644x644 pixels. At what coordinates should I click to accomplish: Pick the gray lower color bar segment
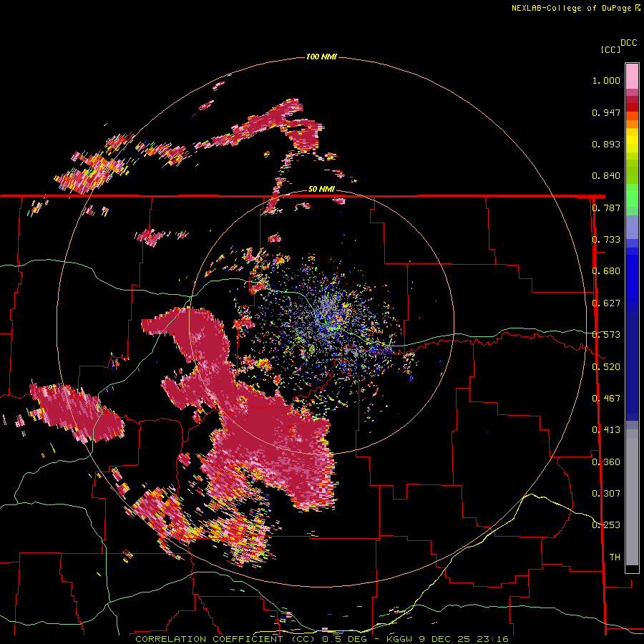tap(632, 497)
